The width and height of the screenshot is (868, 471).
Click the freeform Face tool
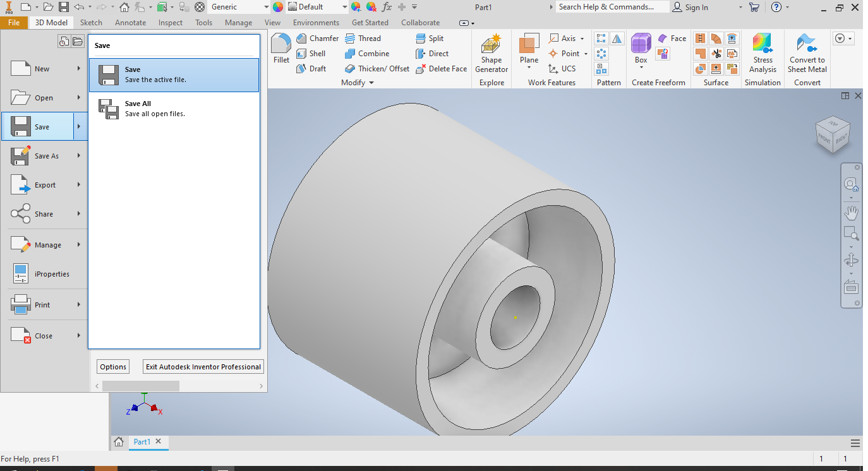[x=672, y=39]
